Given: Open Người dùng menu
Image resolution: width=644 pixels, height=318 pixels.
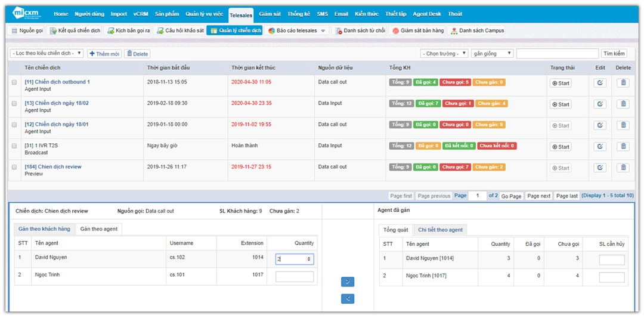Looking at the screenshot, I should tap(89, 14).
